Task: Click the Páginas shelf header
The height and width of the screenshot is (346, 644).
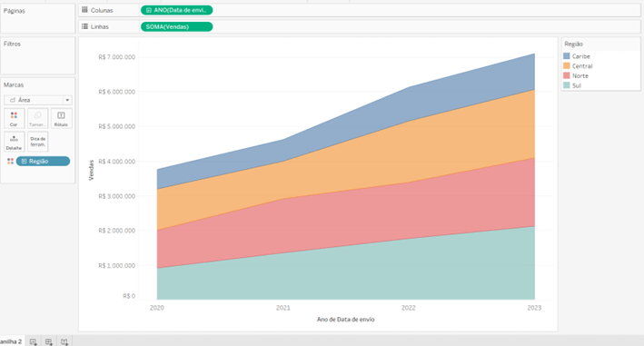Action: pos(15,11)
